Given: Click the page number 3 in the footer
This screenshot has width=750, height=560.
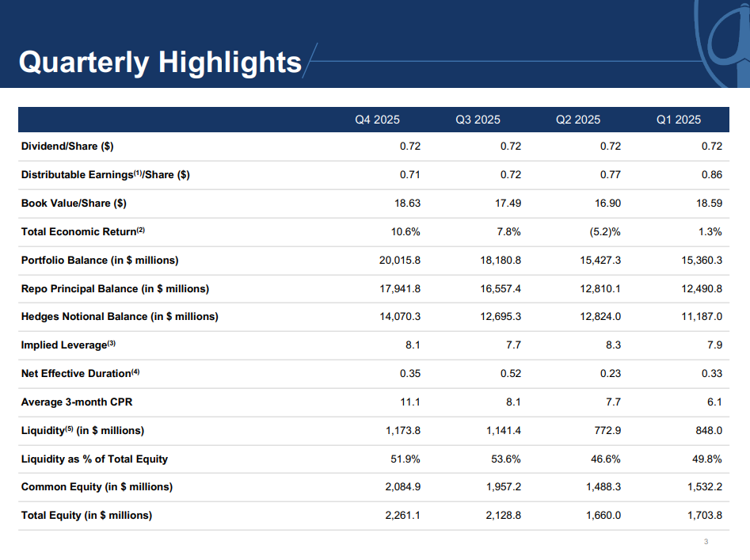Looking at the screenshot, I should 705,543.
